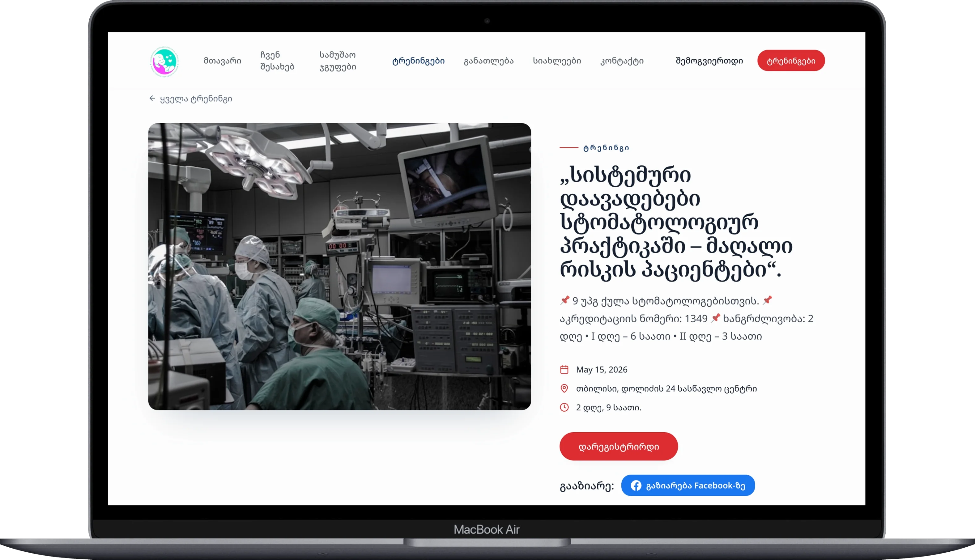Go to სამუშაო ჯგუფები in the navigation
This screenshot has width=975, height=560.
tap(338, 61)
